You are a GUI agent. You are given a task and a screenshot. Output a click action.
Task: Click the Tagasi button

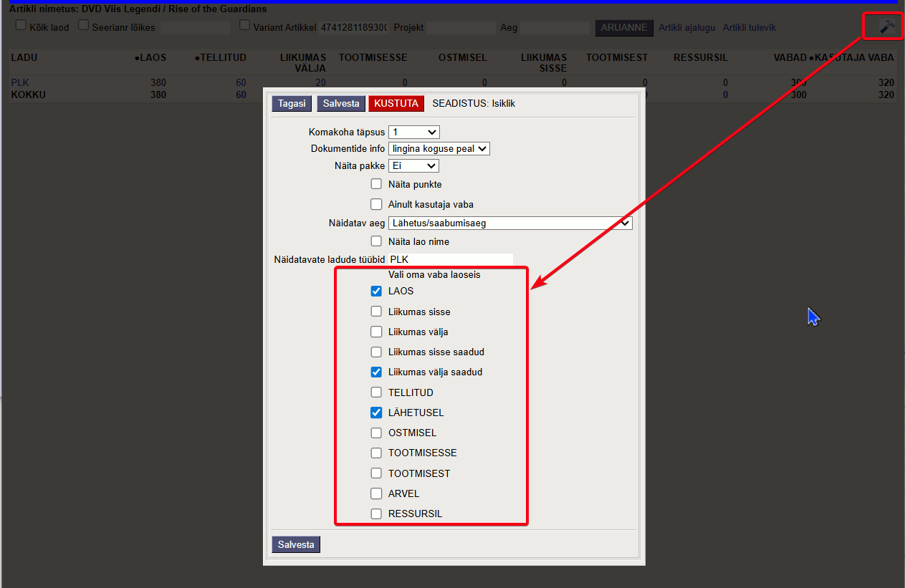pos(292,103)
